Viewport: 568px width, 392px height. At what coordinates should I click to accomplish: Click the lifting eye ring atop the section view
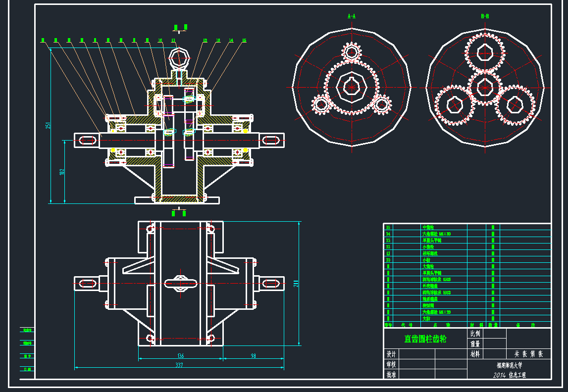179,57
